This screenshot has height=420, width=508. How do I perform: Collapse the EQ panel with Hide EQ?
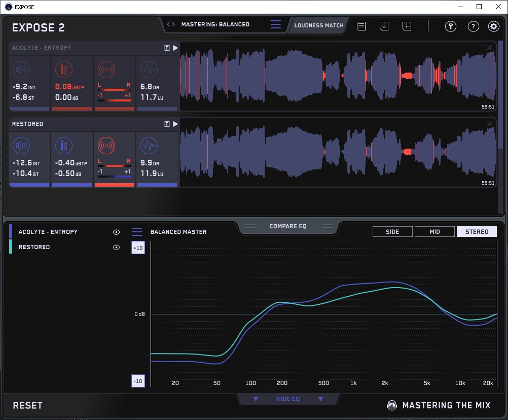point(288,399)
